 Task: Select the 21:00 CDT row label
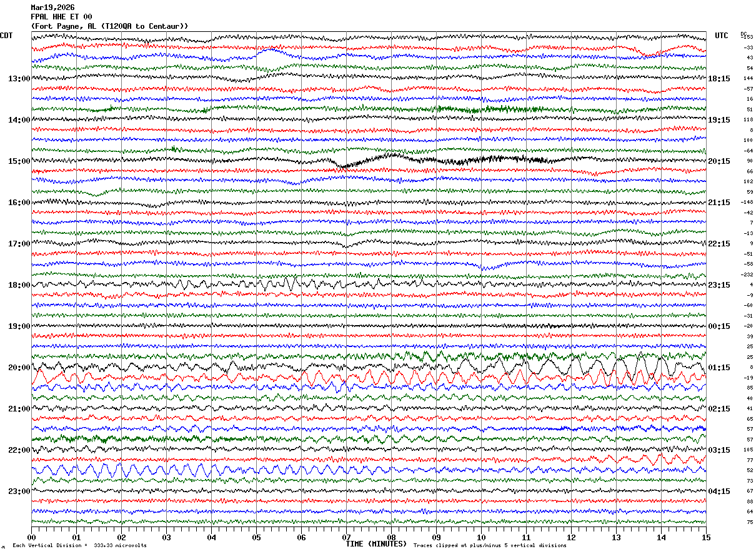pyautogui.click(x=19, y=409)
